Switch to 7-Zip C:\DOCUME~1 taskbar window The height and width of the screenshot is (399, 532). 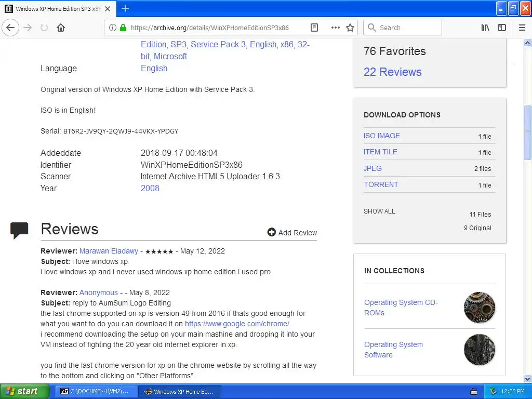pos(96,392)
